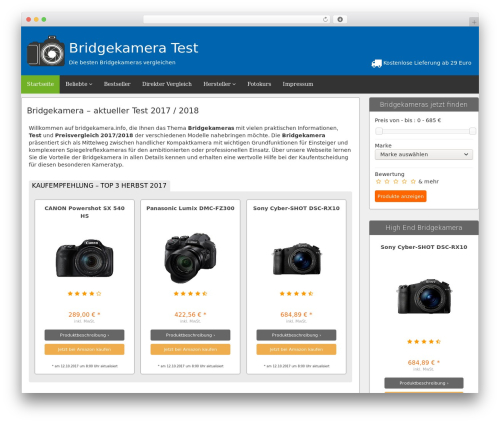500x423 pixels.
Task: Click the sidebar Sony DSC-RX10 camera image
Action: tap(424, 296)
